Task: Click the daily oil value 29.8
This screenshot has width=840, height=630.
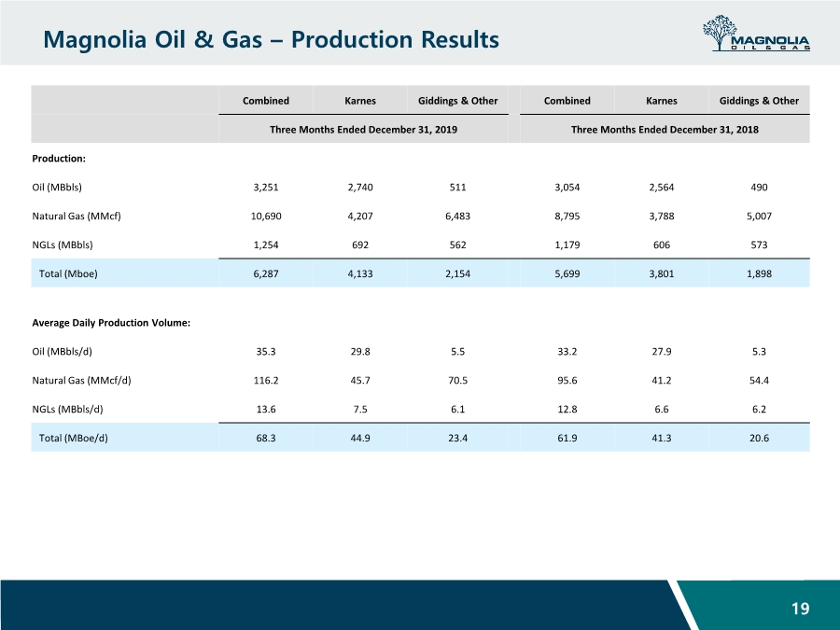Action: [x=360, y=352]
